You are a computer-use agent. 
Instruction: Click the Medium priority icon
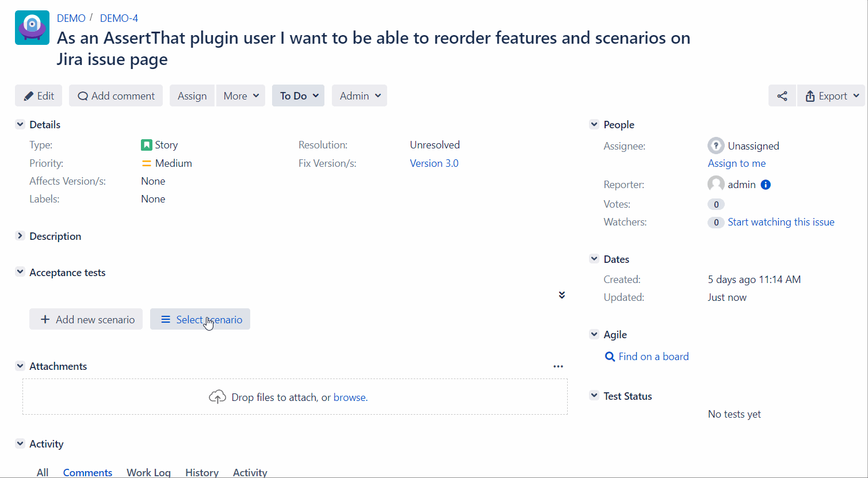click(x=147, y=163)
